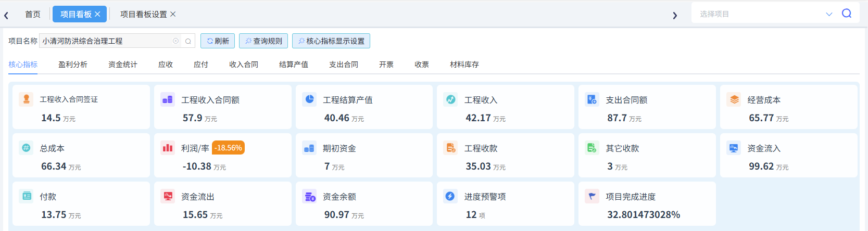This screenshot has width=868, height=231.
Task: Click the 支出合同额 card icon
Action: (592, 99)
